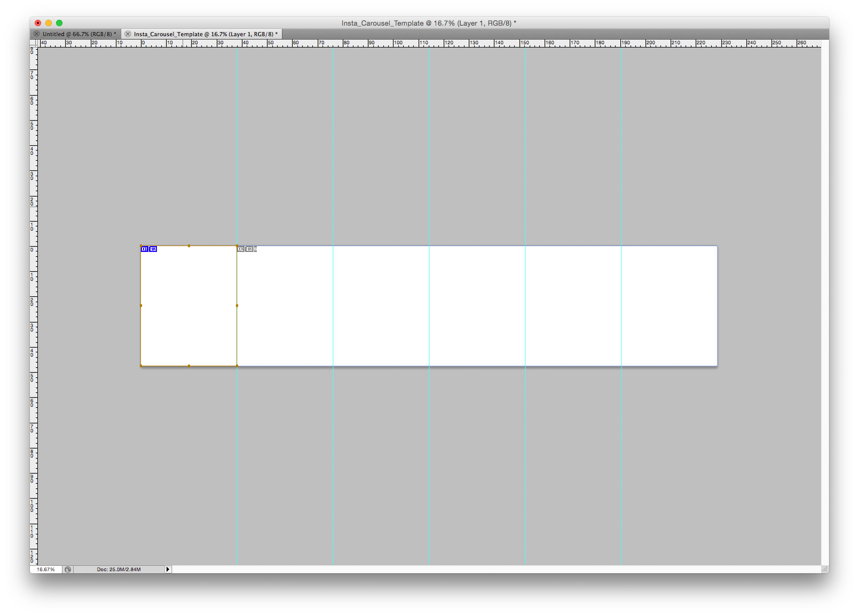Click the window resize grip at bottom-right corner
The width and height of the screenshot is (859, 616).
[x=825, y=570]
